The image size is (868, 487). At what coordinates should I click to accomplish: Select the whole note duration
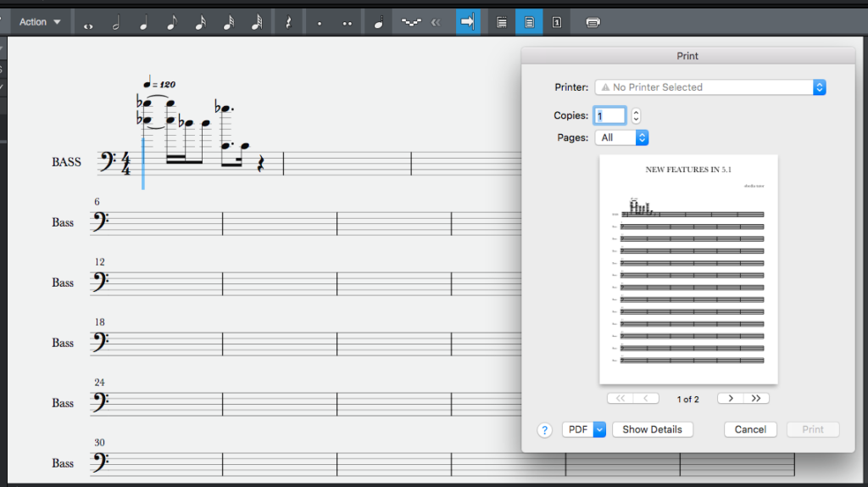point(88,25)
